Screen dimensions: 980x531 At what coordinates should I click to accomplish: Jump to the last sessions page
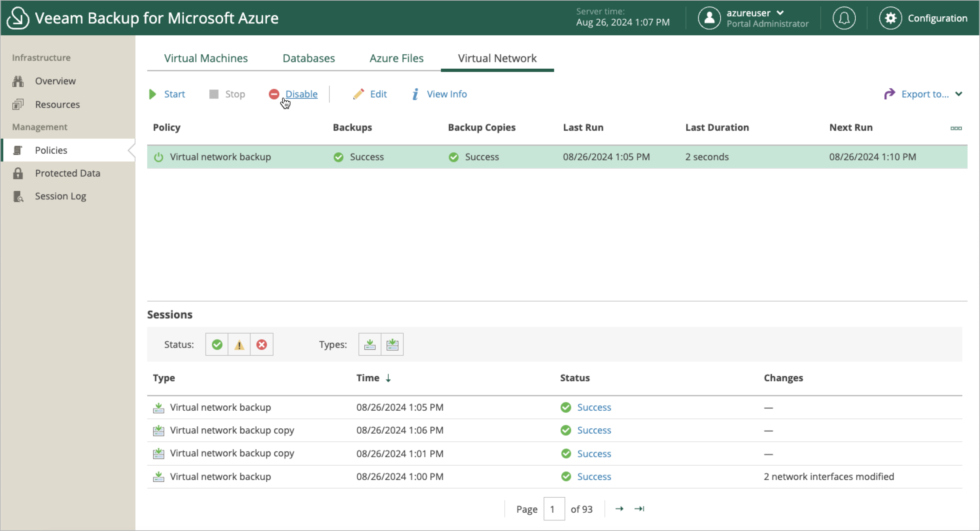coord(639,508)
